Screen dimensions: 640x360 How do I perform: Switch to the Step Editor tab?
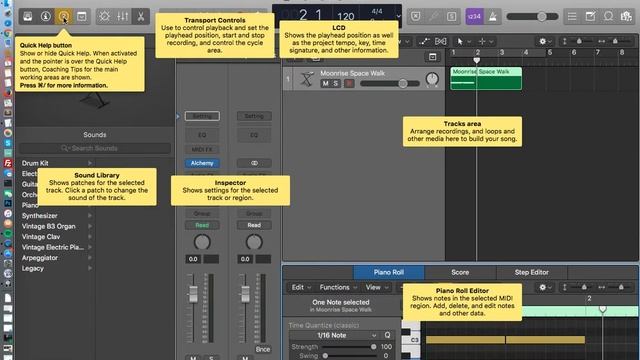coord(531,272)
